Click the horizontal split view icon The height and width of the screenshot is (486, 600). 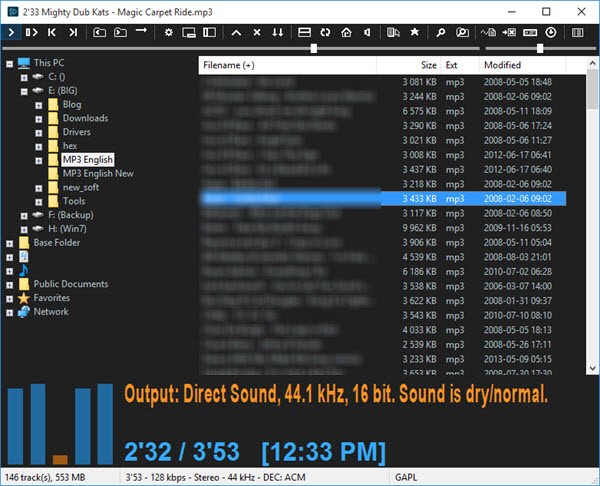coord(304,33)
